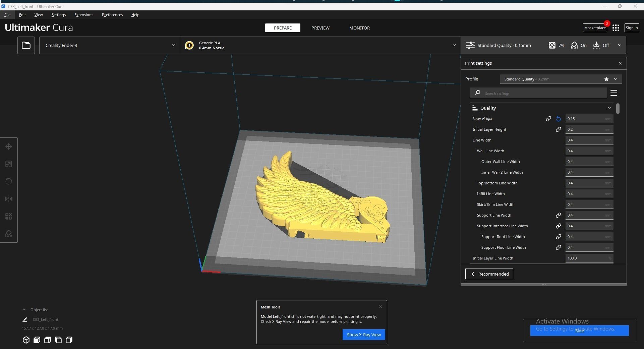
Task: Open the Creality Ender-3 printer dropdown
Action: 109,45
